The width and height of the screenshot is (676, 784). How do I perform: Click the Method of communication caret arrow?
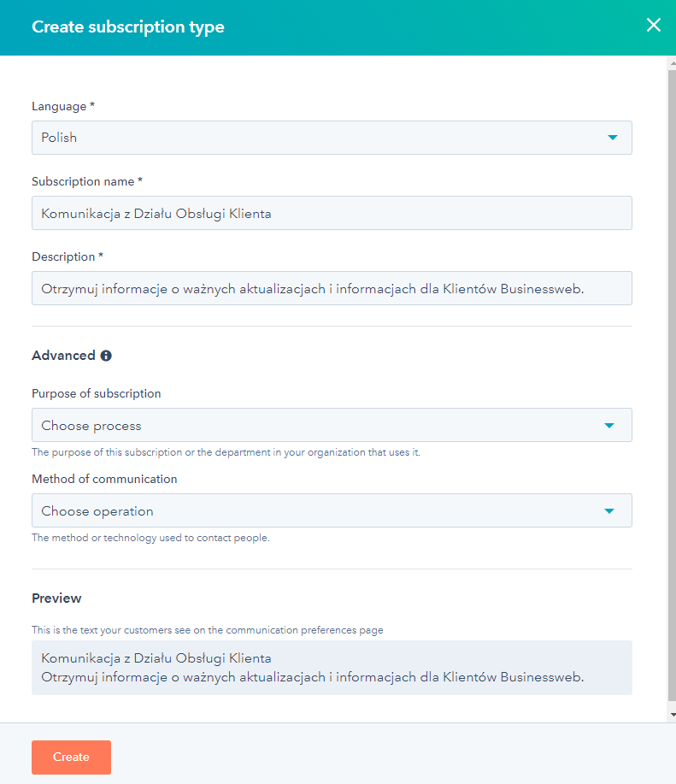tap(609, 511)
